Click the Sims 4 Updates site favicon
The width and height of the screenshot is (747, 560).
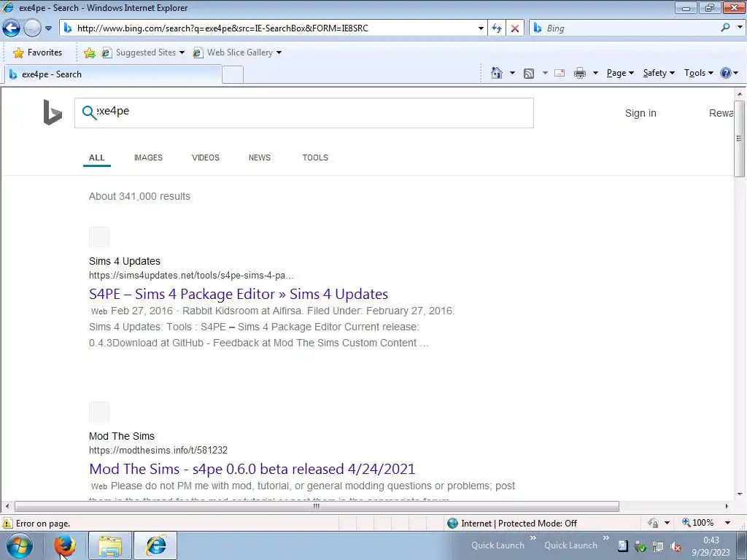pos(99,237)
